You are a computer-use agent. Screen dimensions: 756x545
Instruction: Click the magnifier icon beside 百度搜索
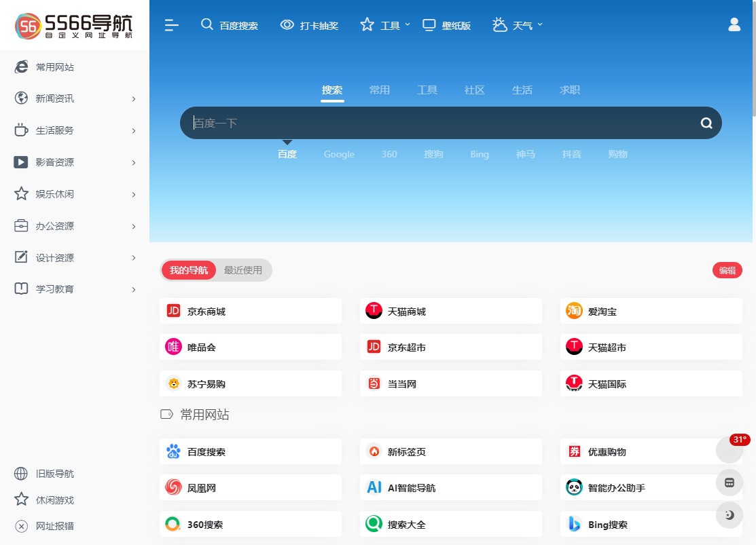tap(207, 24)
